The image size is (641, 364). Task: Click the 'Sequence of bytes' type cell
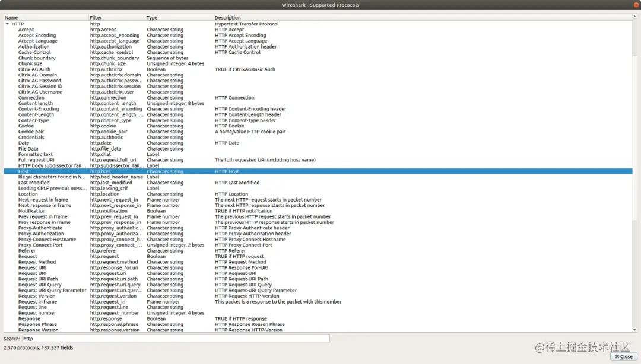point(167,58)
